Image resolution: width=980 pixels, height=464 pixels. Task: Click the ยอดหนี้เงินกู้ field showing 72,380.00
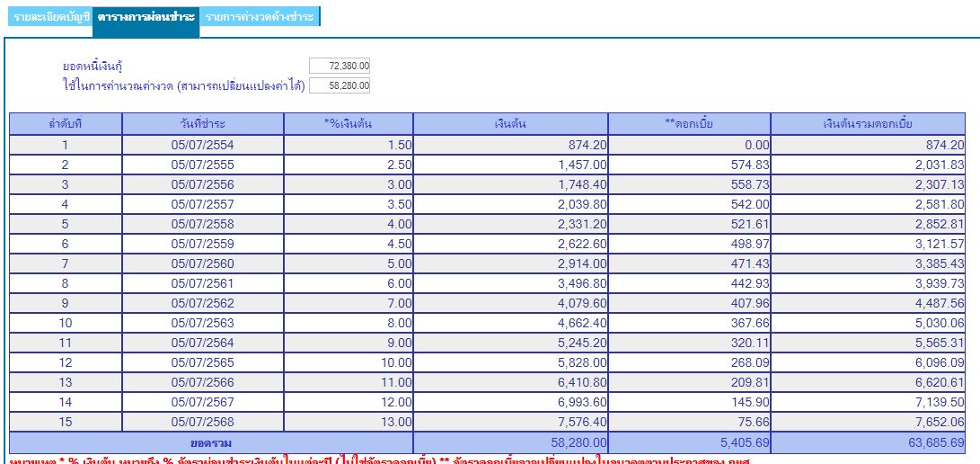(x=340, y=66)
